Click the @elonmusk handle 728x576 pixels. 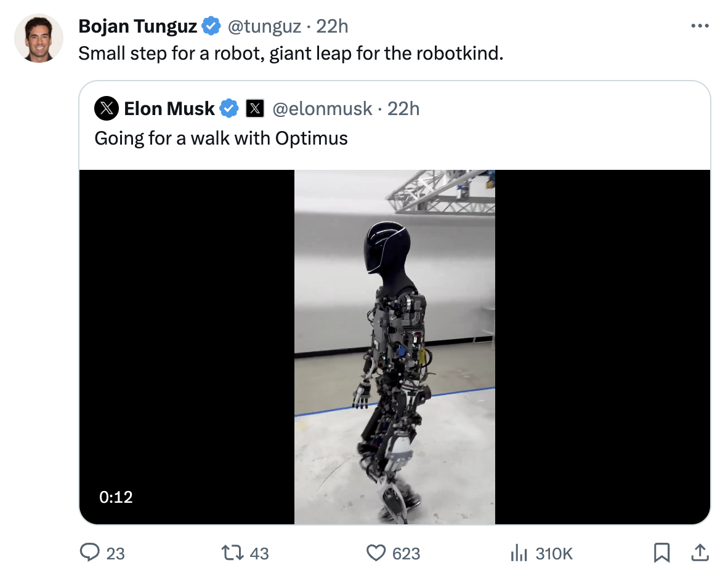pos(322,109)
